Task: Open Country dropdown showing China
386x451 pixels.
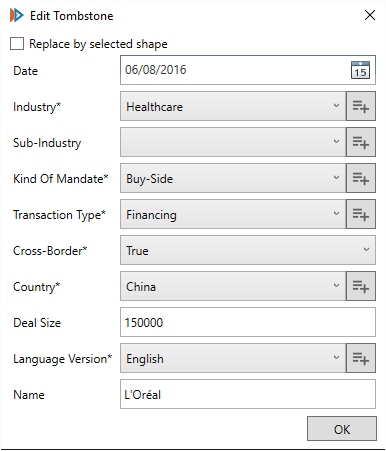Action: click(x=233, y=286)
